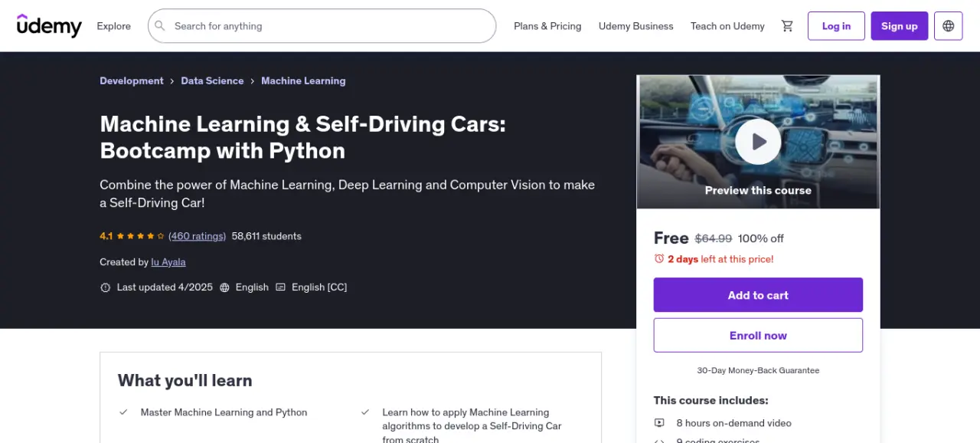The image size is (980, 443).
Task: Click the 'Preview this course' label
Action: 758,190
